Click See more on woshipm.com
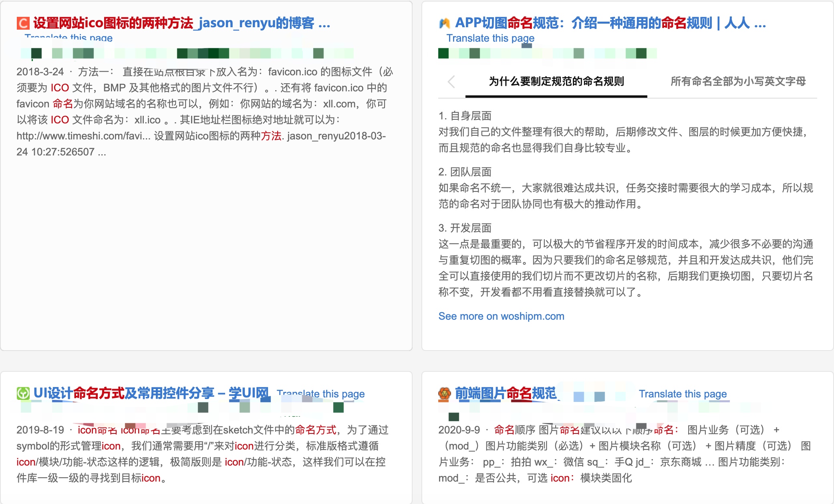Screen dimensions: 834x504 [501, 316]
